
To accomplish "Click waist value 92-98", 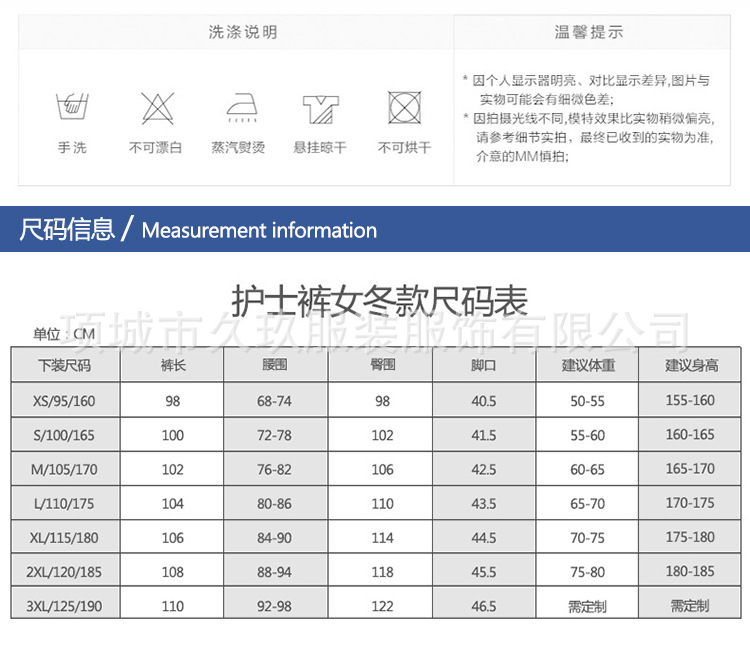I will pyautogui.click(x=274, y=606).
